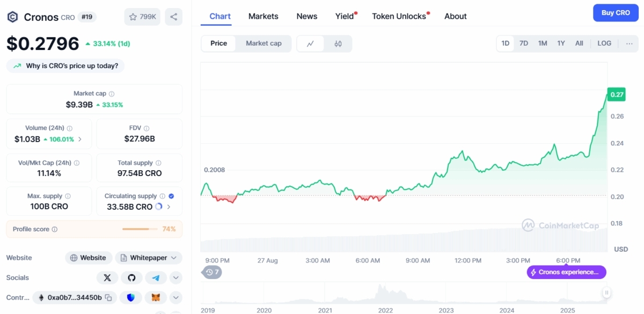Image resolution: width=644 pixels, height=314 pixels.
Task: Switch chart to Market cap view
Action: coord(264,43)
